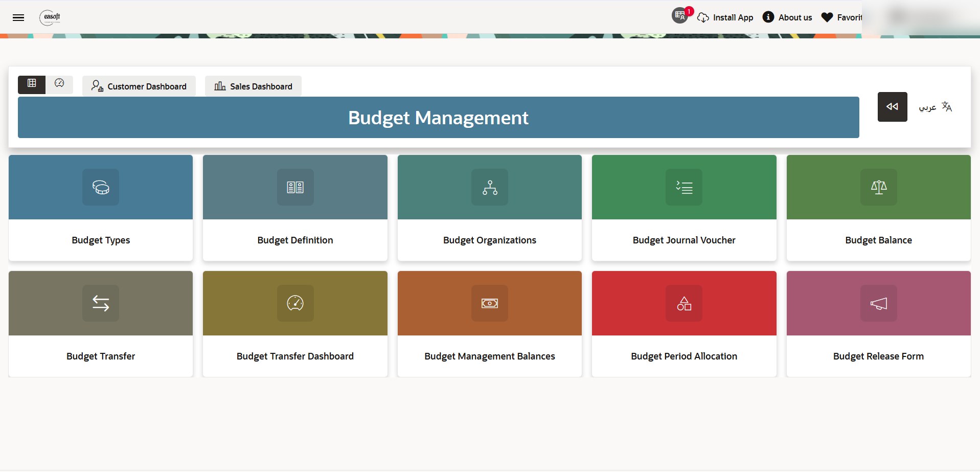Open the Budget Transfer Dashboard label

click(x=295, y=356)
